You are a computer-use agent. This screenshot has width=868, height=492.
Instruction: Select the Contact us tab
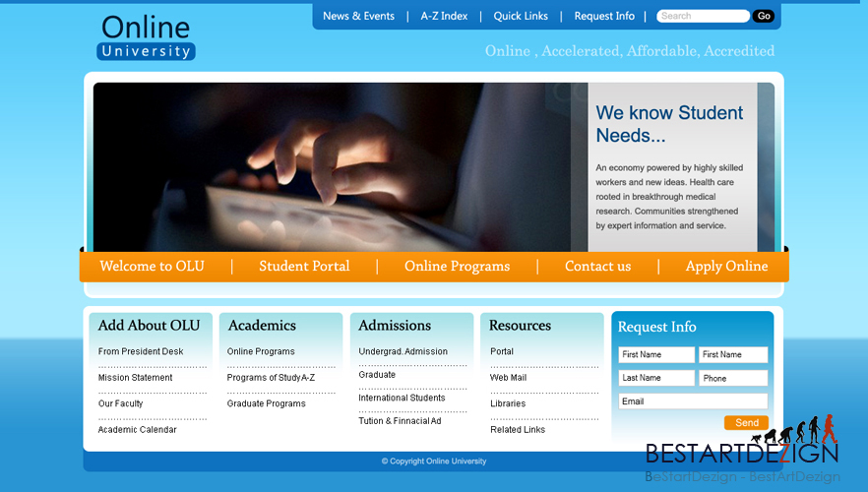[x=597, y=267]
